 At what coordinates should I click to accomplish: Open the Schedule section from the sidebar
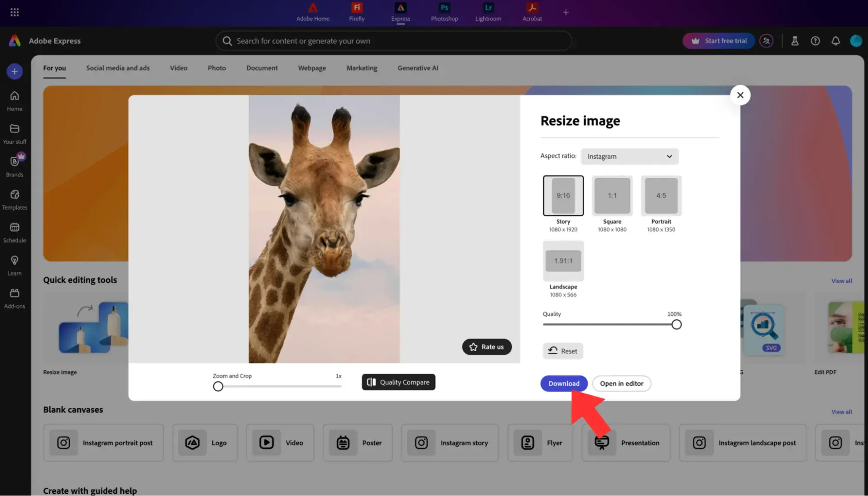tap(14, 232)
